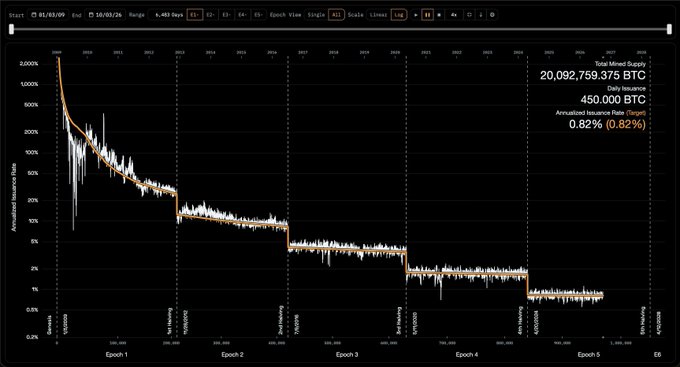
Task: Click the left range slider handle
Action: click(11, 29)
